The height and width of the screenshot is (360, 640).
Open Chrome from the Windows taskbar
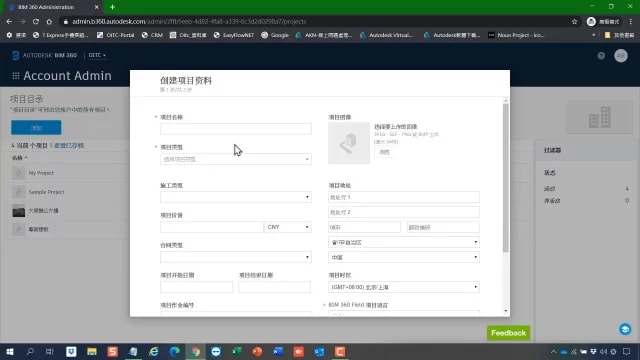click(x=196, y=351)
